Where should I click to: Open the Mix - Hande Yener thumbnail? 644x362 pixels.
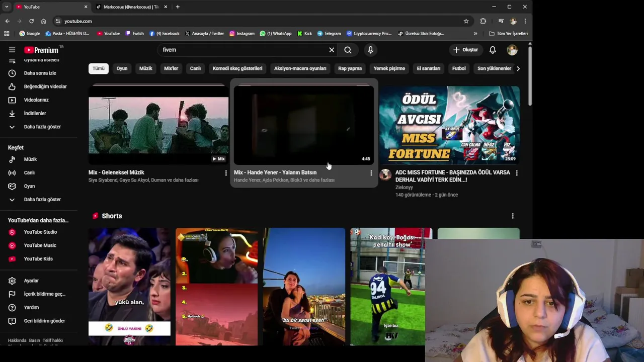click(304, 125)
